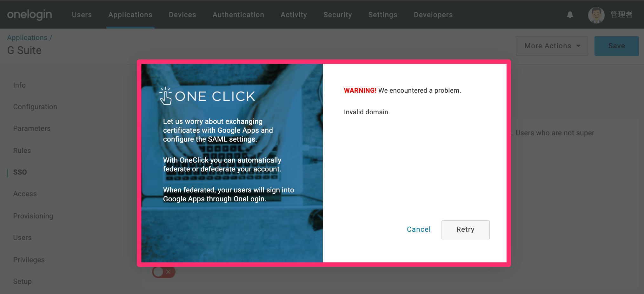Viewport: 644px width, 294px height.
Task: Open the Authentication menu
Action: click(238, 15)
